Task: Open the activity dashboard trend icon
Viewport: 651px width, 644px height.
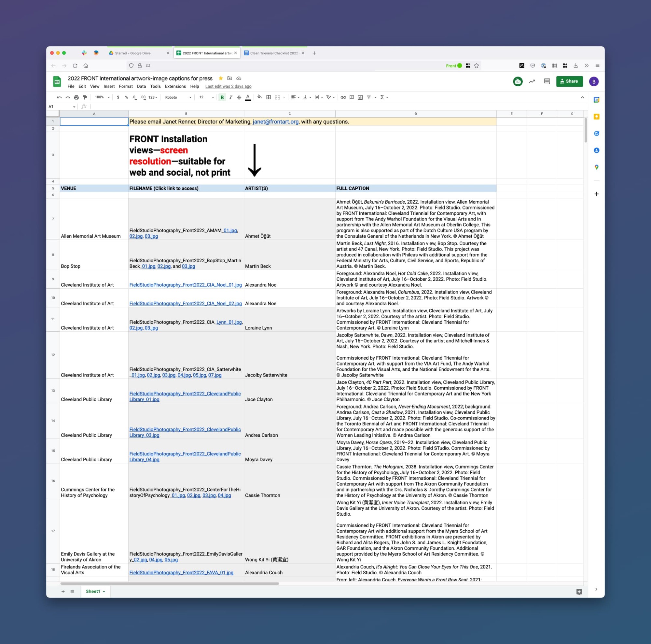Action: coord(532,81)
